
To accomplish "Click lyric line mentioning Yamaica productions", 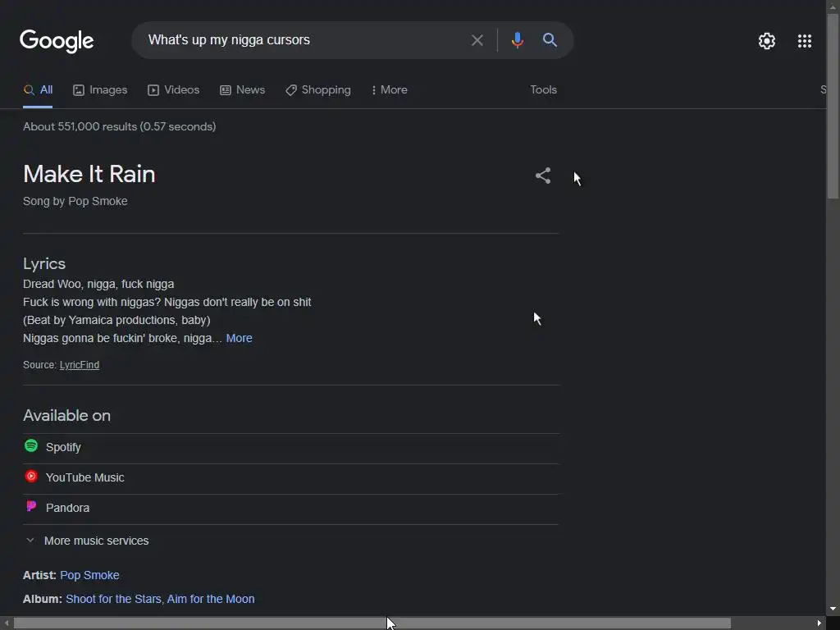I will 116,321.
